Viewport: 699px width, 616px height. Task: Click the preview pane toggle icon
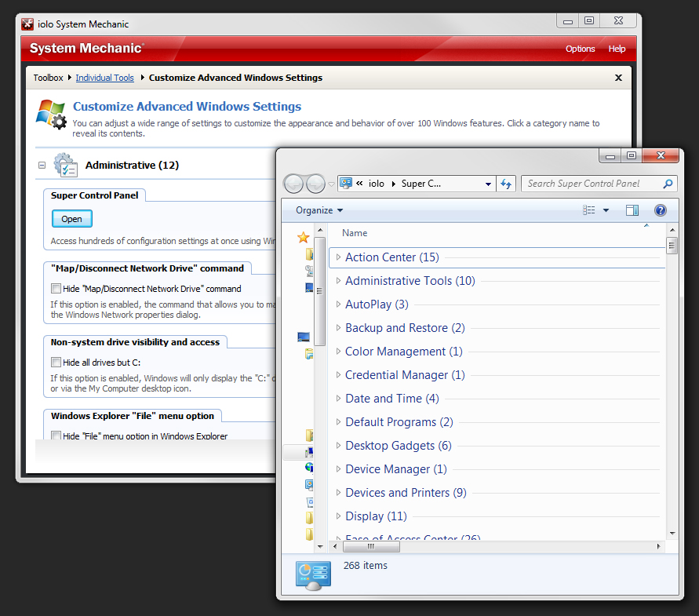632,210
